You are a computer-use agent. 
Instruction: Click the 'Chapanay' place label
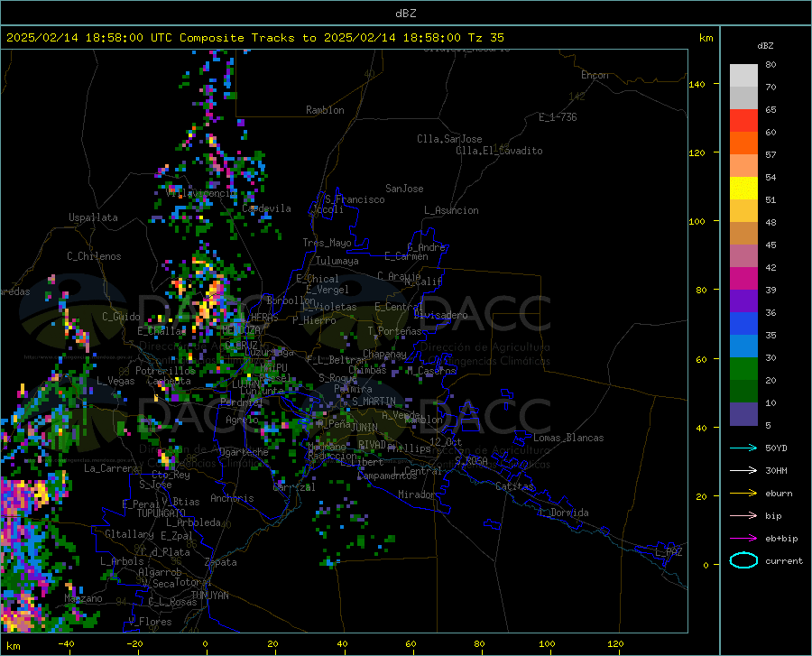[x=384, y=354]
